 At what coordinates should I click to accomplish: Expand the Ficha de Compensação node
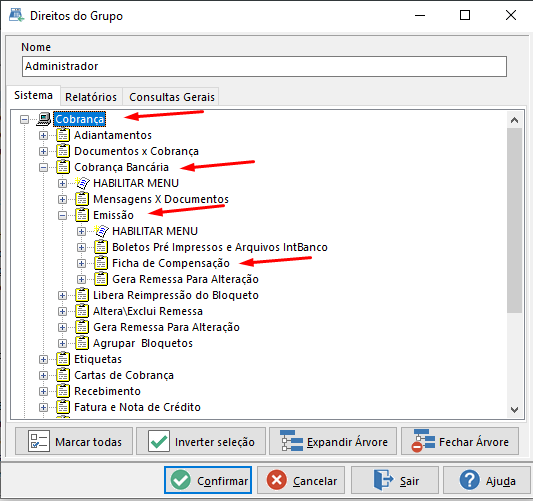81,263
